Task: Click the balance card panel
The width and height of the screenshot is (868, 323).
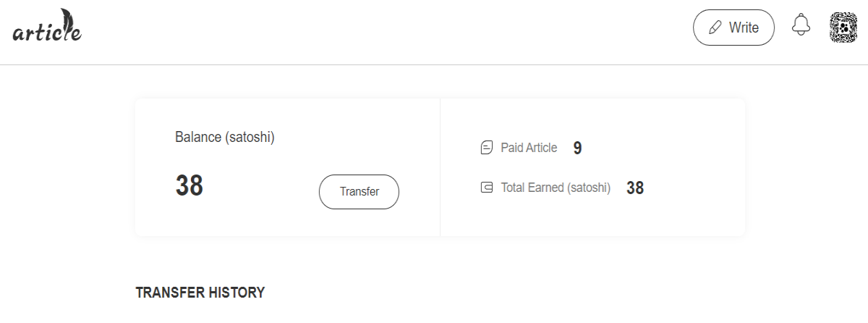Action: point(287,167)
